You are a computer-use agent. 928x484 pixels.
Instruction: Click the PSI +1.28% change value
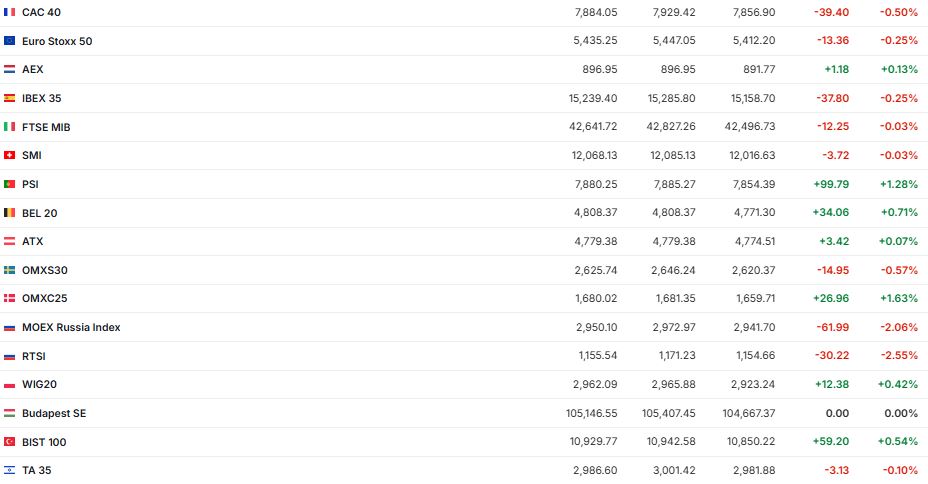click(899, 184)
